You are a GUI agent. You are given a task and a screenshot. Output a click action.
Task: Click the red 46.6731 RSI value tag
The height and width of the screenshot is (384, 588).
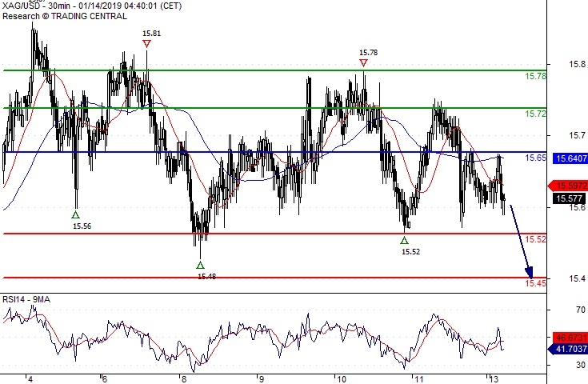569,338
